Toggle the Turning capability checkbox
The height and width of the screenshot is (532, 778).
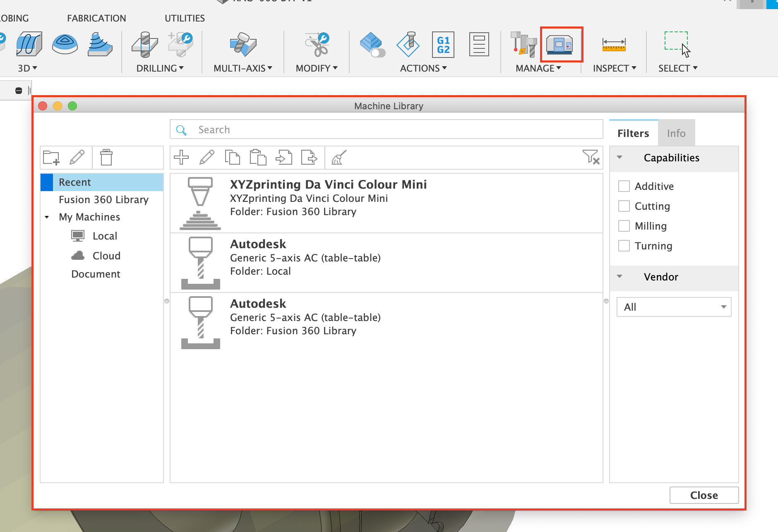click(624, 246)
